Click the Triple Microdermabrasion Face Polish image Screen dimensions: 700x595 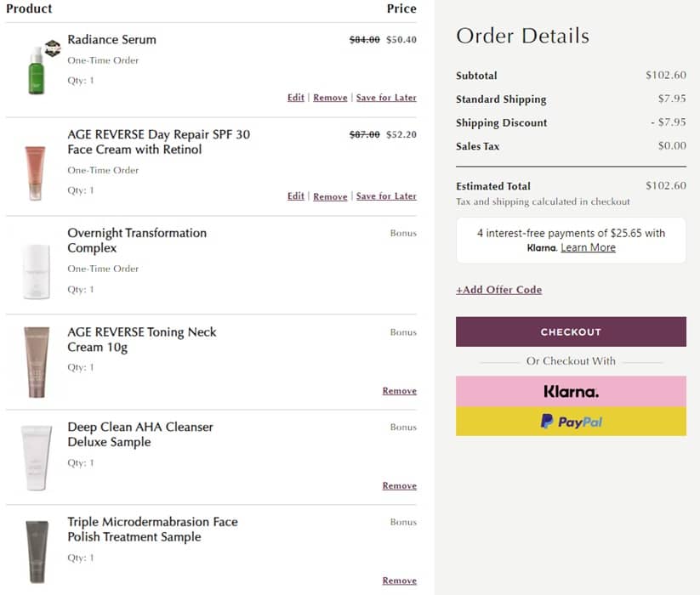[x=36, y=551]
